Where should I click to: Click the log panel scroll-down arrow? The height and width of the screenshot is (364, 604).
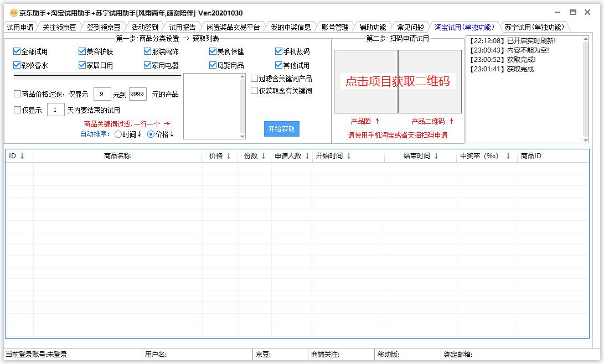[x=586, y=140]
